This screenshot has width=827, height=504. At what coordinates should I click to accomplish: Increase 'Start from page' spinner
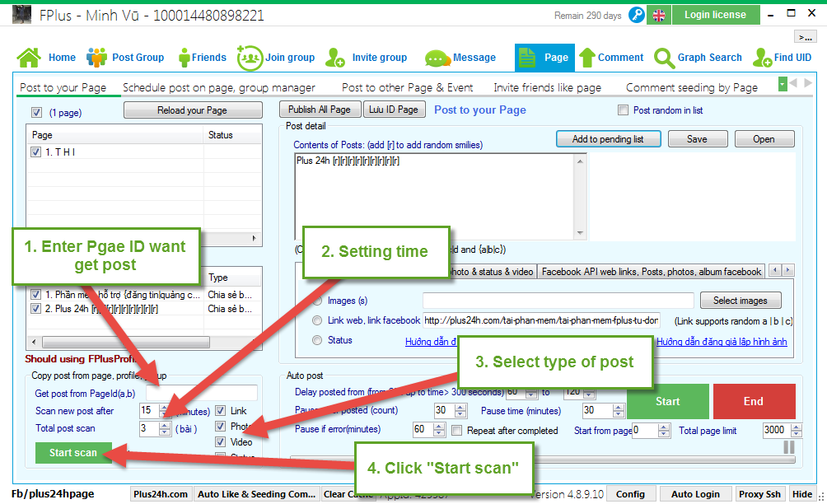tap(665, 427)
